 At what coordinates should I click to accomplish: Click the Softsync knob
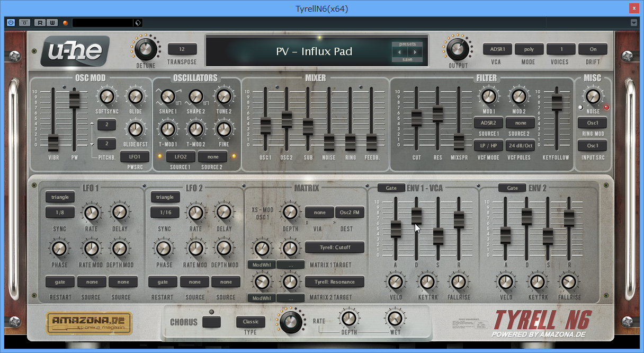click(x=106, y=96)
